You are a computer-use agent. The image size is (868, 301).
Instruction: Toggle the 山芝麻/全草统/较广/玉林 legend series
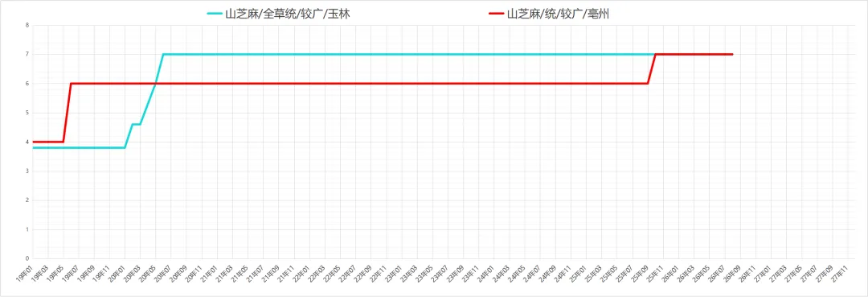point(278,14)
